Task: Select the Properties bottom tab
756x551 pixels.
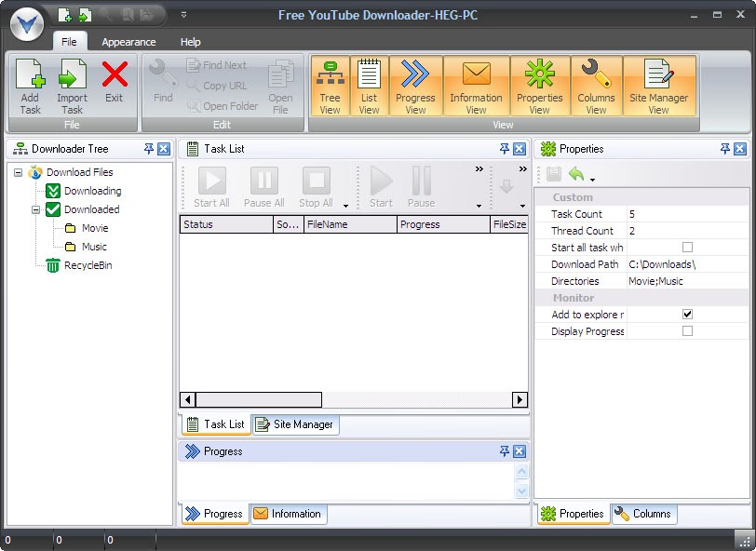Action: 573,514
